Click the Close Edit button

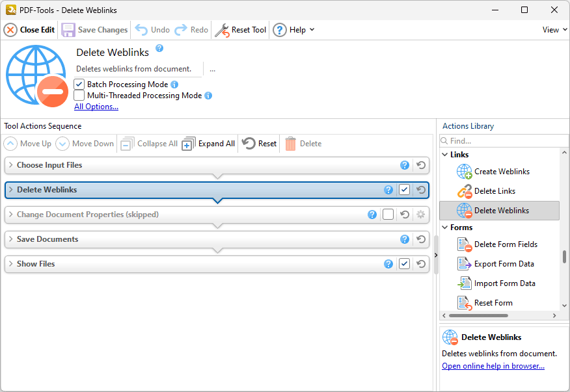pyautogui.click(x=29, y=30)
